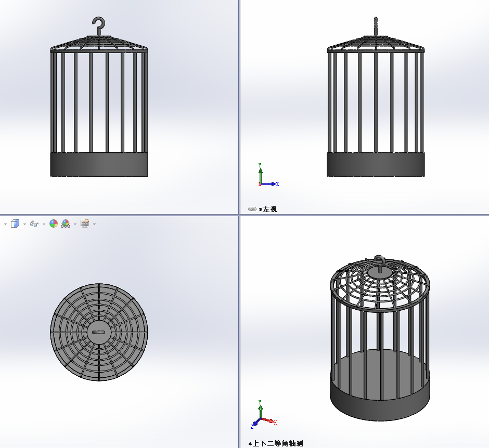Expand dropdown arrow left of cube icon
The height and width of the screenshot is (448, 489).
click(x=5, y=224)
